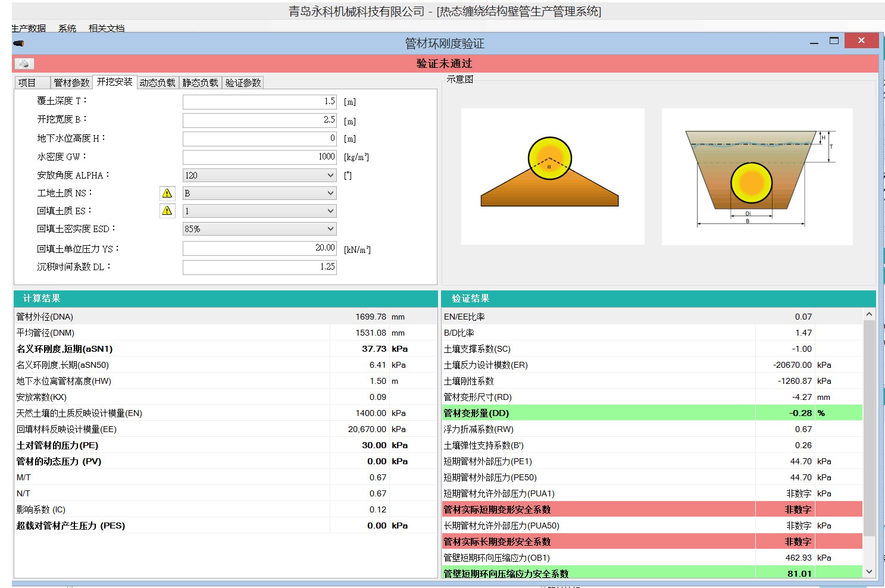Click the scroll up arrow in 验证结果 list
885x588 pixels.
[869, 314]
